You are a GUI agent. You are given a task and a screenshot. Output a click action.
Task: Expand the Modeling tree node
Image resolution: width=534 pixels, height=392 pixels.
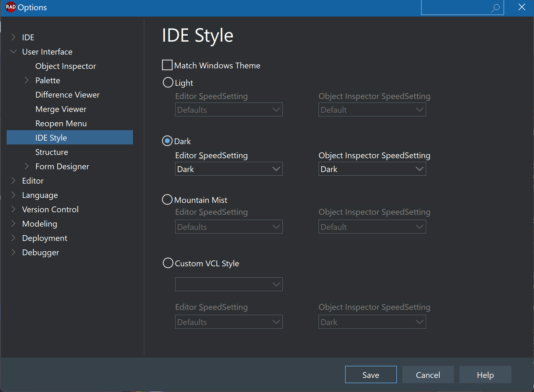[13, 224]
